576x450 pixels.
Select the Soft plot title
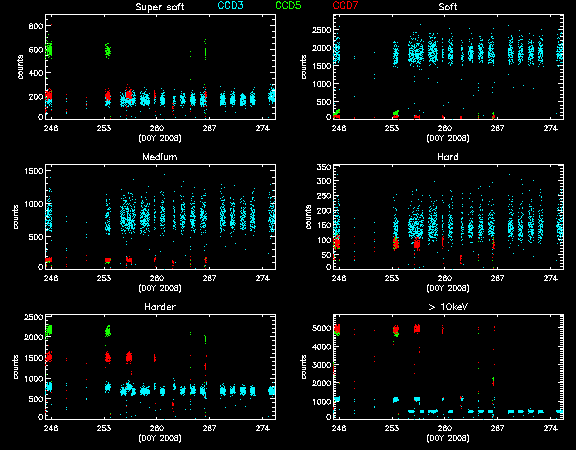pos(448,7)
